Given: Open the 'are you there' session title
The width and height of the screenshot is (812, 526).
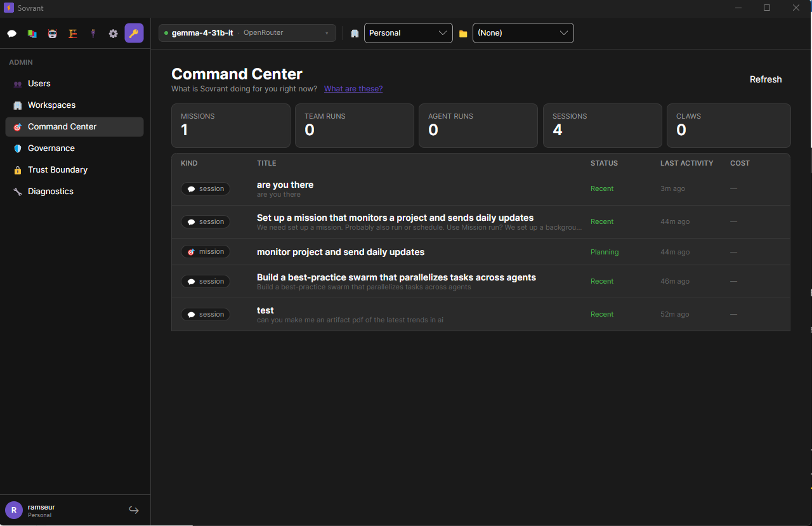Looking at the screenshot, I should pyautogui.click(x=285, y=185).
